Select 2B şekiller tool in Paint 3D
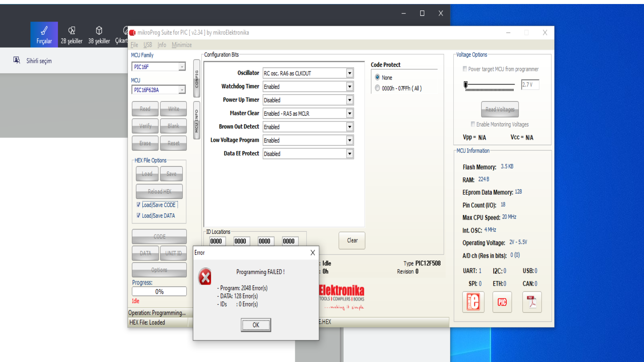The height and width of the screenshot is (362, 644). 71,35
